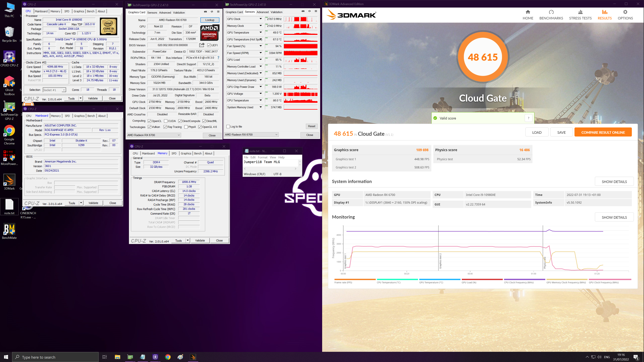644x362 pixels.
Task: Open the Windows Start menu
Action: click(x=6, y=357)
